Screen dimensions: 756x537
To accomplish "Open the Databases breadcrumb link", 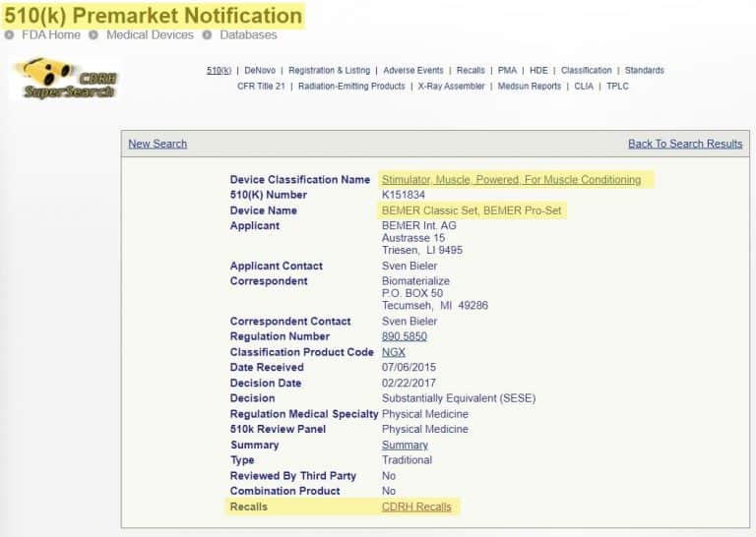I will pyautogui.click(x=248, y=35).
